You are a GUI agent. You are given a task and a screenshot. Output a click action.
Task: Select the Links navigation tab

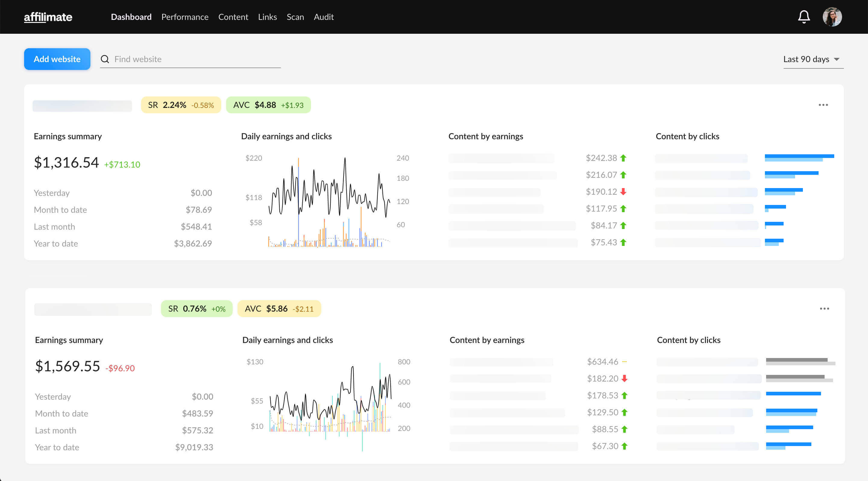[x=268, y=17]
